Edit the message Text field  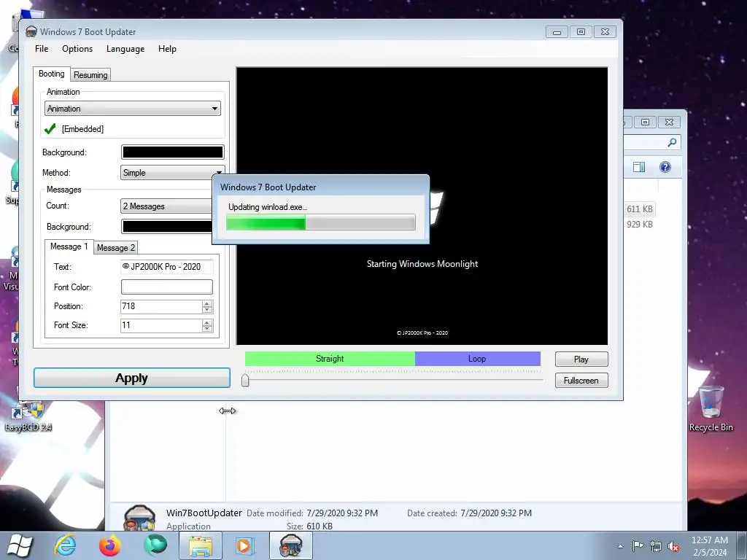(x=167, y=267)
